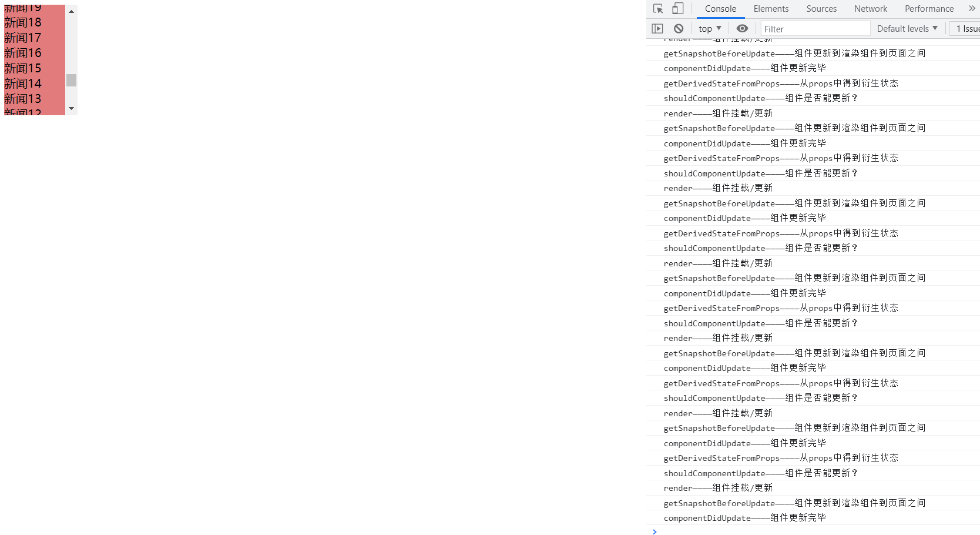Switch to the Console tab
Image resolution: width=980 pixels, height=535 pixels.
(x=720, y=9)
